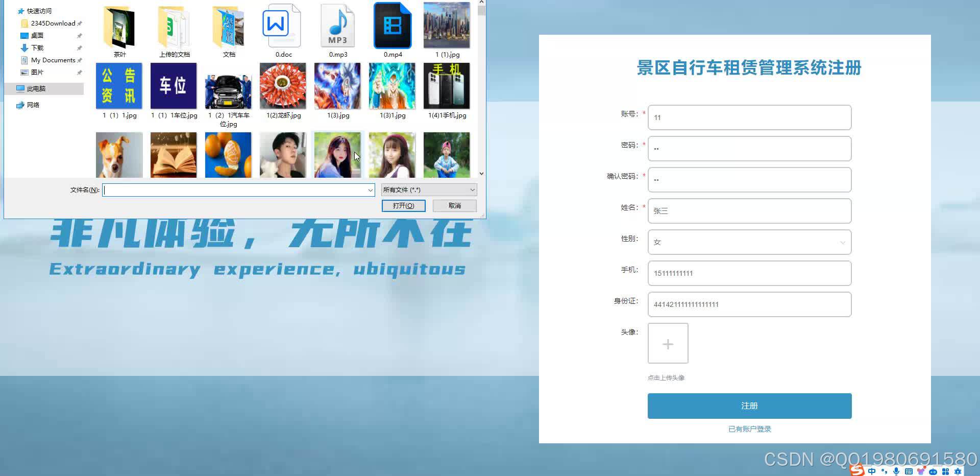Click the Sogou input icon in system tray
The height and width of the screenshot is (476, 980).
click(856, 470)
